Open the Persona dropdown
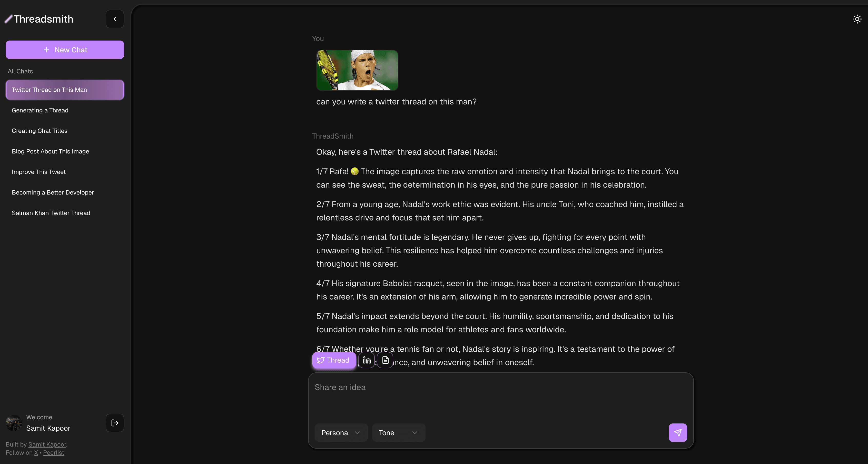 (341, 433)
